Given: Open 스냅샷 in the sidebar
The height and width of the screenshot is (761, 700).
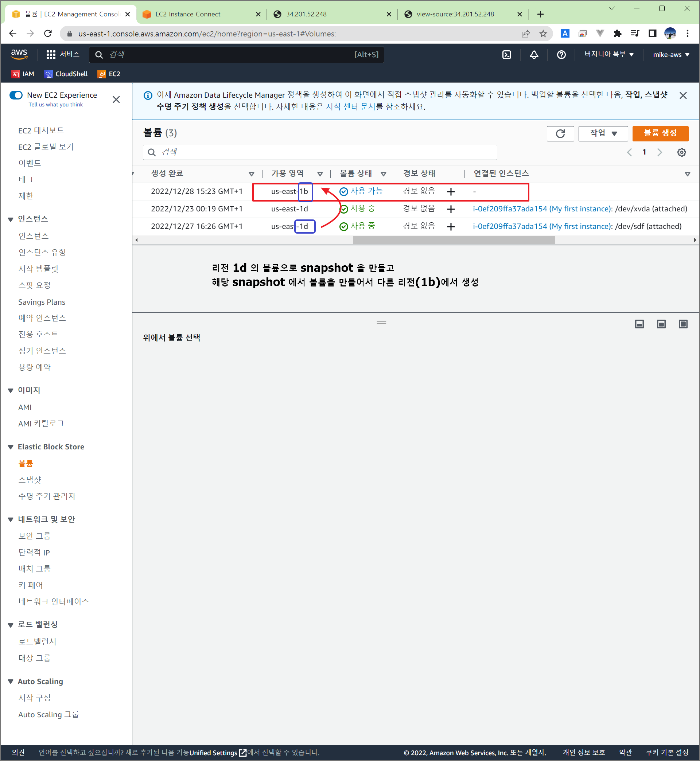Looking at the screenshot, I should (x=30, y=480).
